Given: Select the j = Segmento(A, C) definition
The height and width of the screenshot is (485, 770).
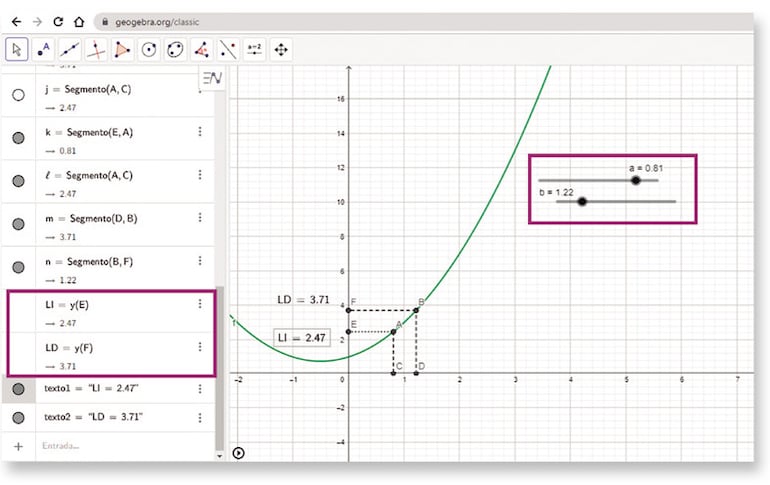Looking at the screenshot, I should [88, 89].
